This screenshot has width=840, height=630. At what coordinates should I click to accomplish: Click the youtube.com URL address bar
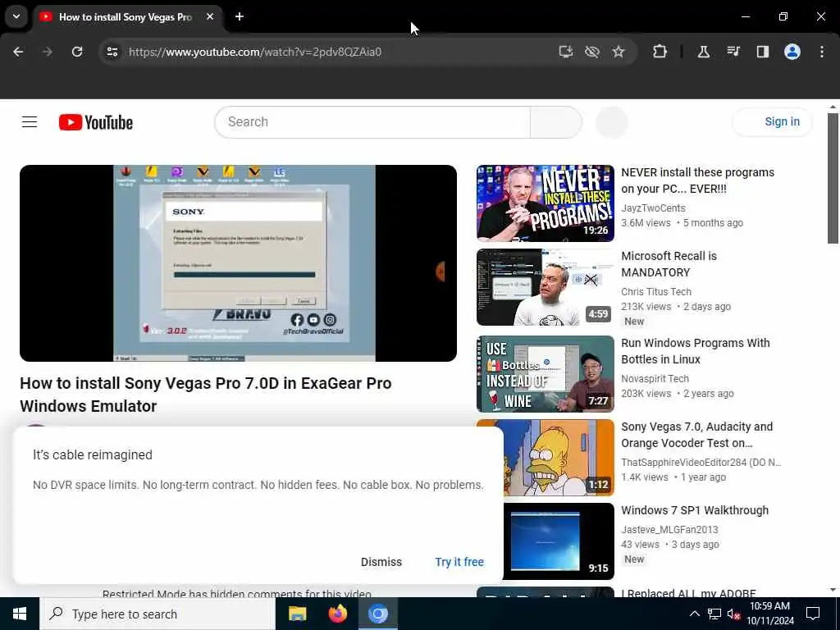255,52
